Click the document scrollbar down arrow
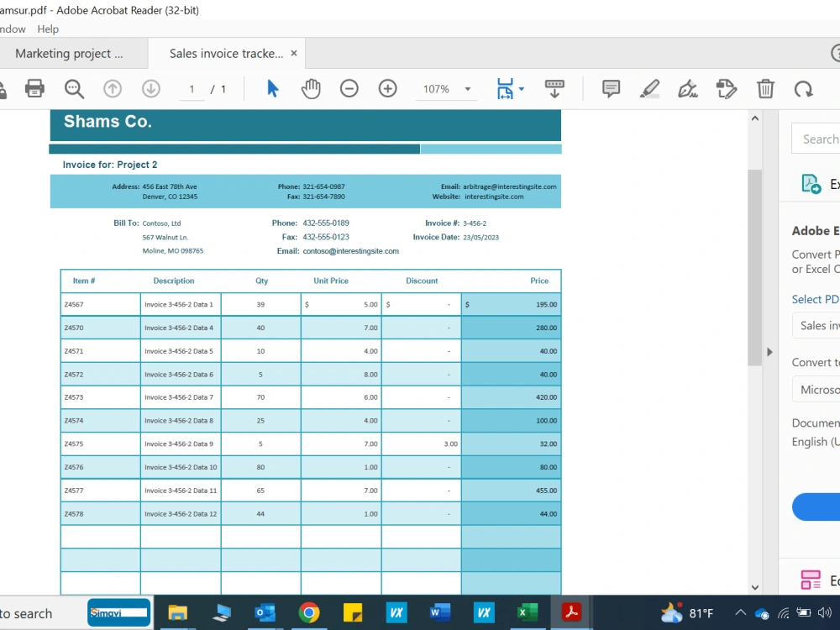 point(754,588)
